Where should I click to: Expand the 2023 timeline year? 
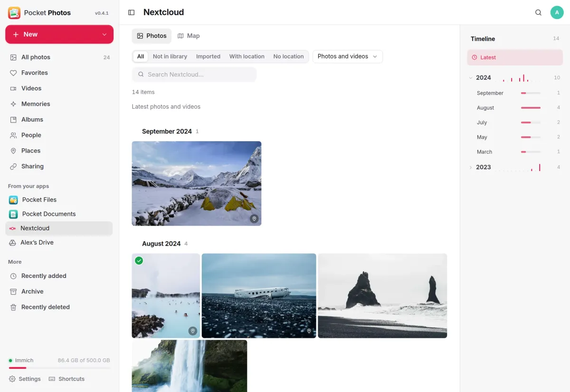point(471,167)
